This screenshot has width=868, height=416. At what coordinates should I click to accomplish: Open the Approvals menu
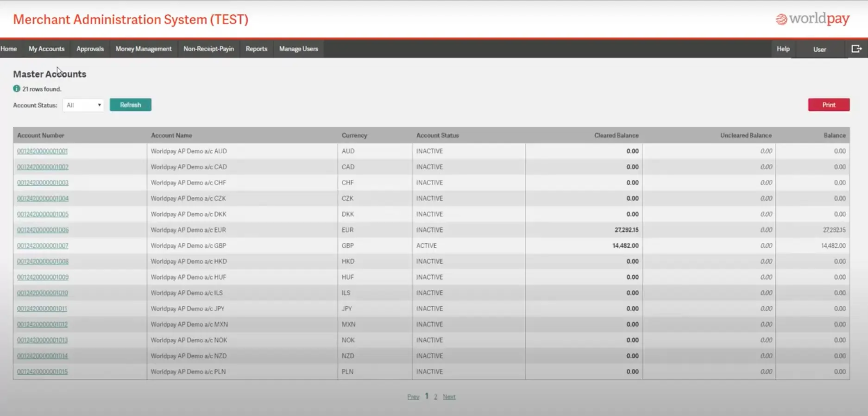(90, 49)
